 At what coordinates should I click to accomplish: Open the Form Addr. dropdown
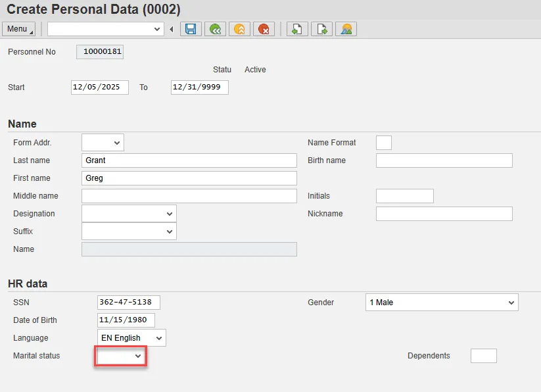[x=103, y=143]
